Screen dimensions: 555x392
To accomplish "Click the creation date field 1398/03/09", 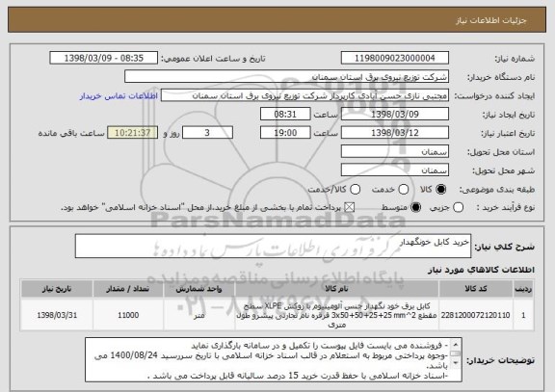I will [x=395, y=115].
